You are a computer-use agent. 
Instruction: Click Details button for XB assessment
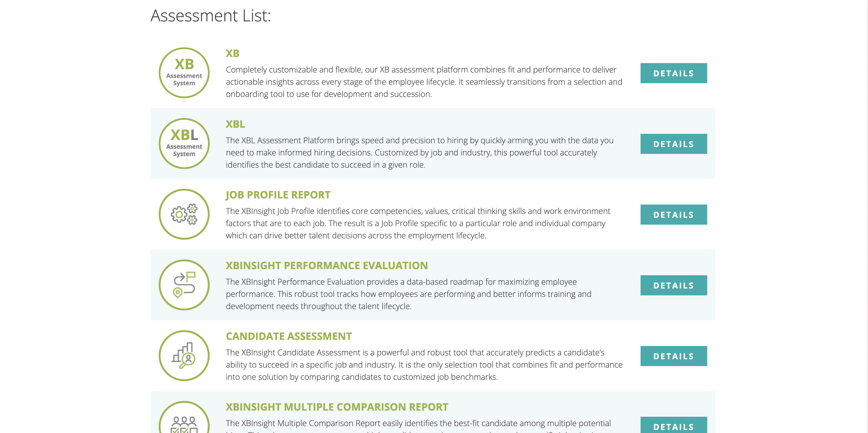pos(673,73)
